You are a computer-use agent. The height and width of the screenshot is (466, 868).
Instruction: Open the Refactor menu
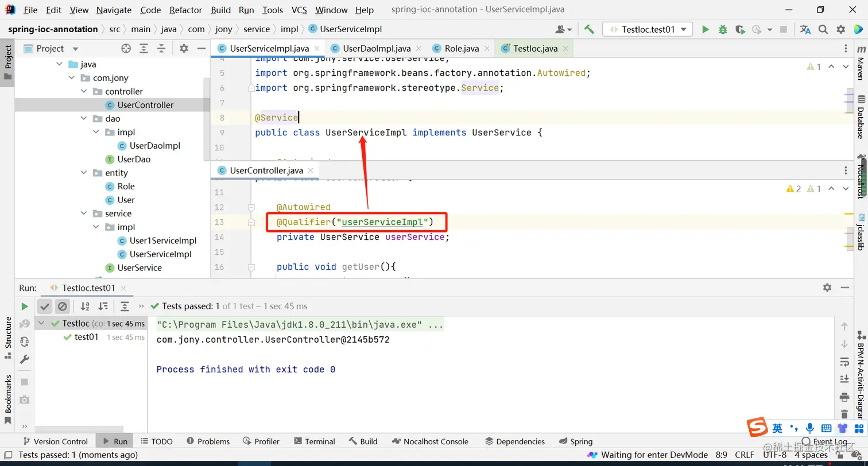[x=186, y=10]
